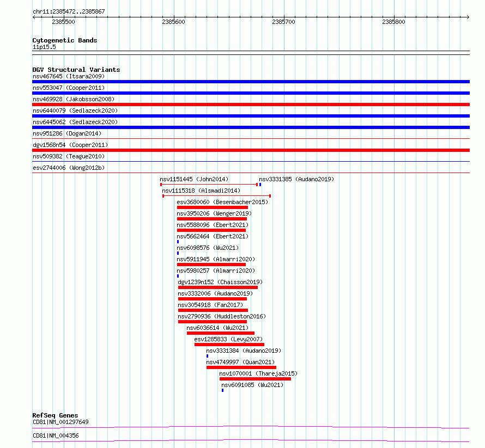Click the small blue mark under nsv3331384
Viewport: 485px width, 448px height.
[x=207, y=356]
